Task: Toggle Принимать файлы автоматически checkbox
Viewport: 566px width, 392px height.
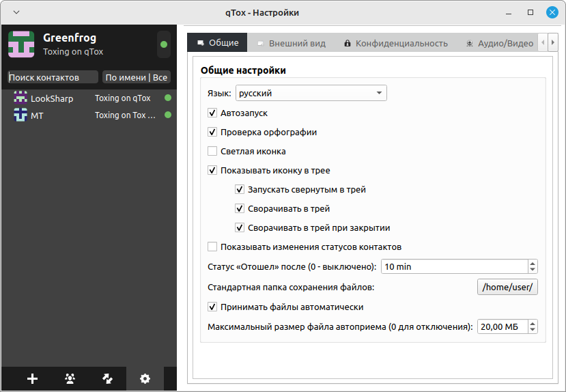Action: coord(212,307)
